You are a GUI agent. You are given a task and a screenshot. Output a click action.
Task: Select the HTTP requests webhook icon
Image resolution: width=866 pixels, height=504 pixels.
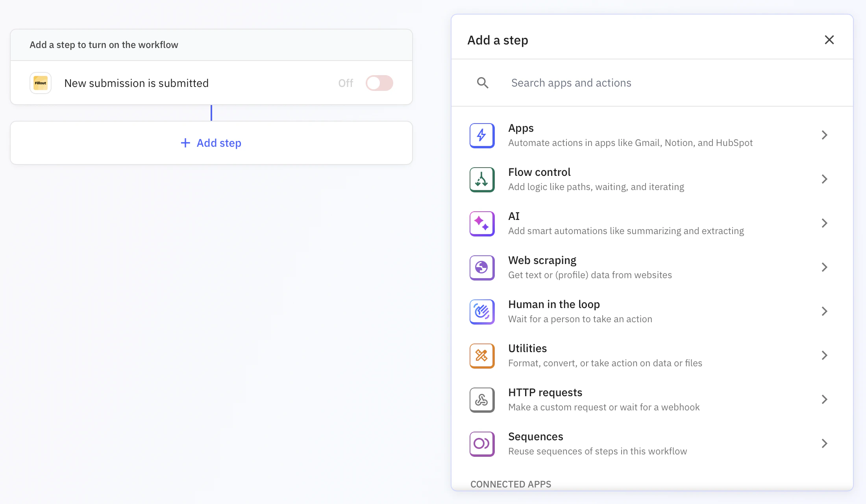point(481,400)
